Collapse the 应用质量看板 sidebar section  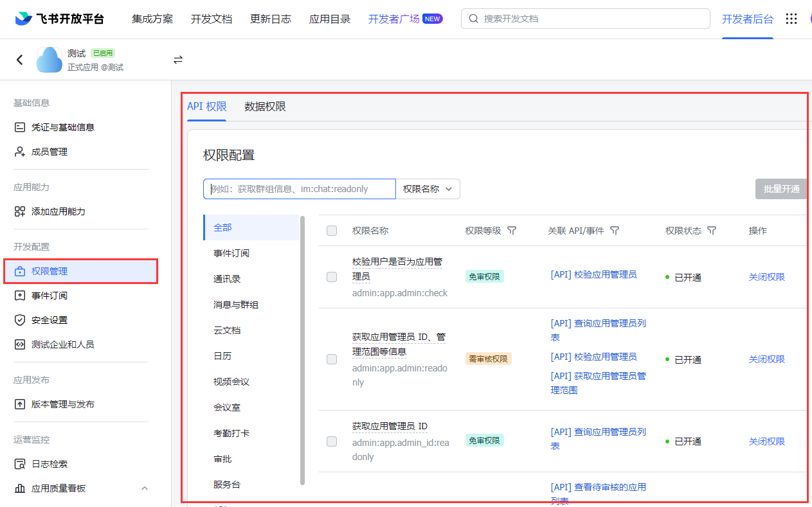coord(145,488)
